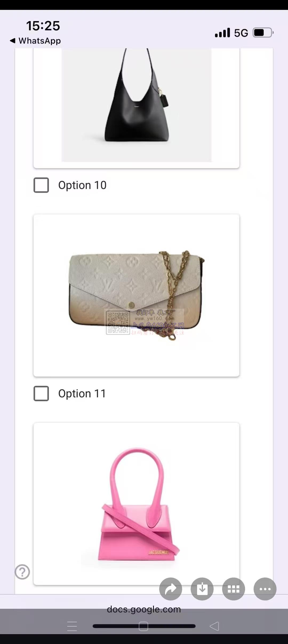Click the Option 11 label text
288x644 pixels.
pyautogui.click(x=82, y=394)
